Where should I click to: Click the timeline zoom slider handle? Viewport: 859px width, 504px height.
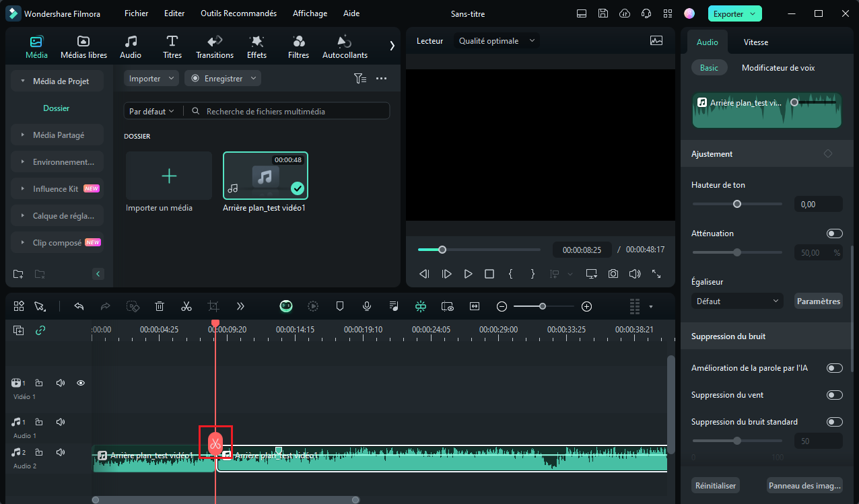click(542, 306)
